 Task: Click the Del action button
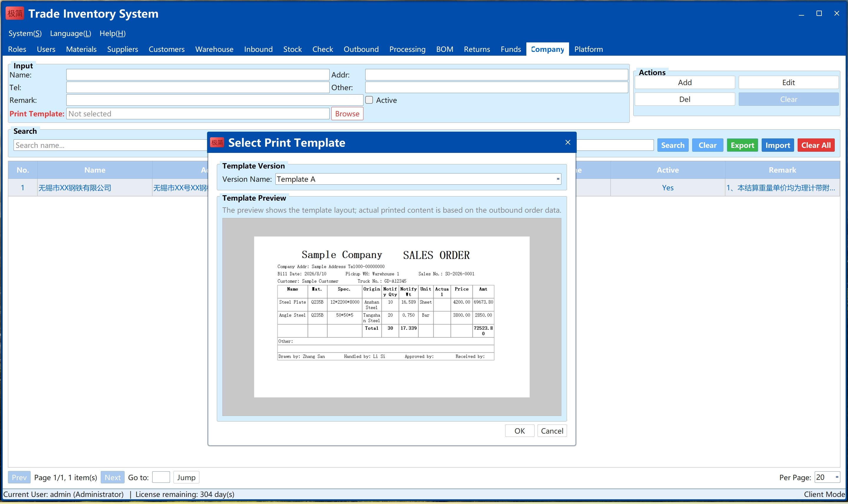[685, 99]
